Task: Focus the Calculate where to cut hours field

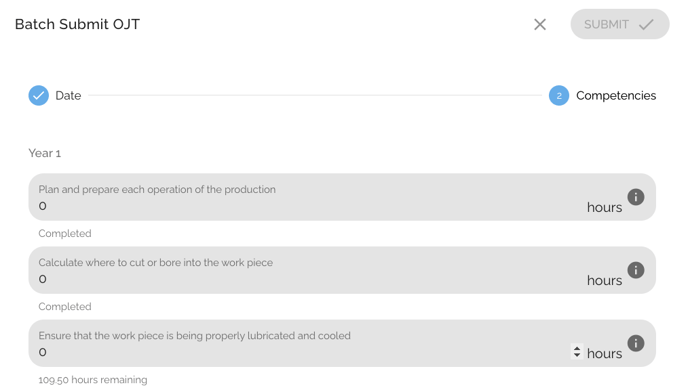Action: point(342,270)
